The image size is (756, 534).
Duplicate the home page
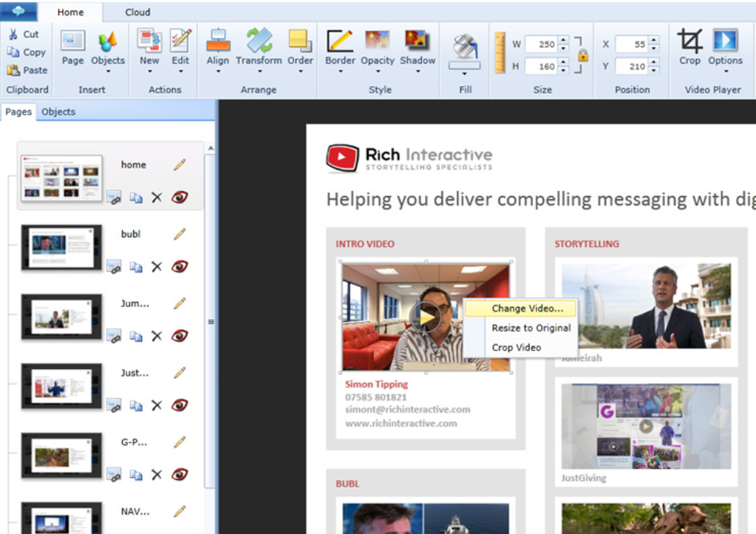tap(136, 197)
